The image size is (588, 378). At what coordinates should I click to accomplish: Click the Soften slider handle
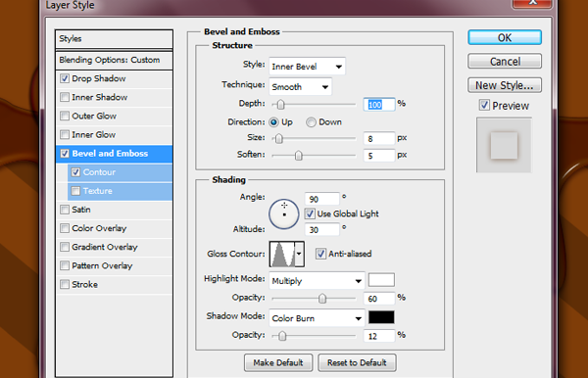pyautogui.click(x=298, y=155)
